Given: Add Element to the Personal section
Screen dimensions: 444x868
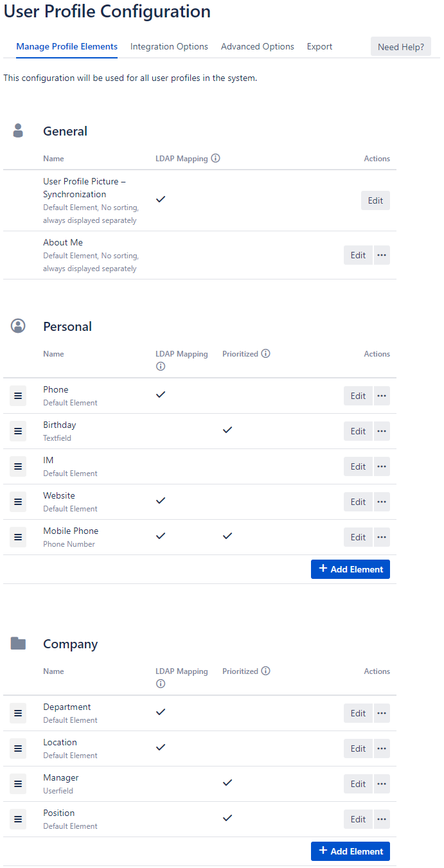Looking at the screenshot, I should click(350, 569).
